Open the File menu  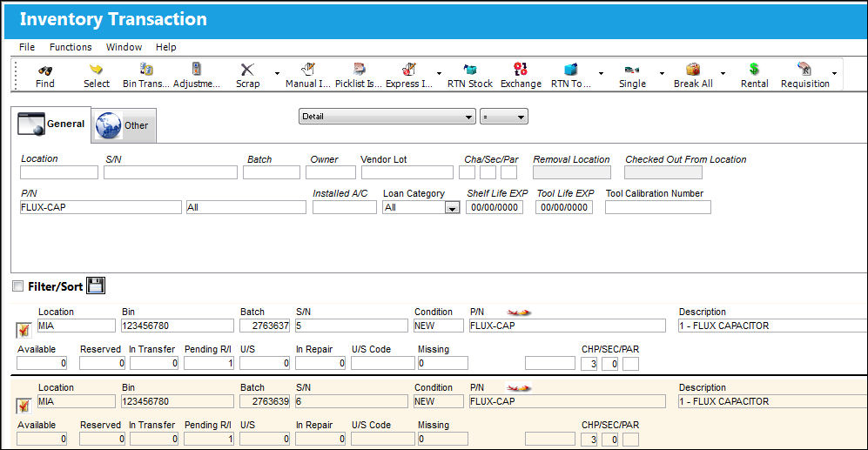coord(27,47)
